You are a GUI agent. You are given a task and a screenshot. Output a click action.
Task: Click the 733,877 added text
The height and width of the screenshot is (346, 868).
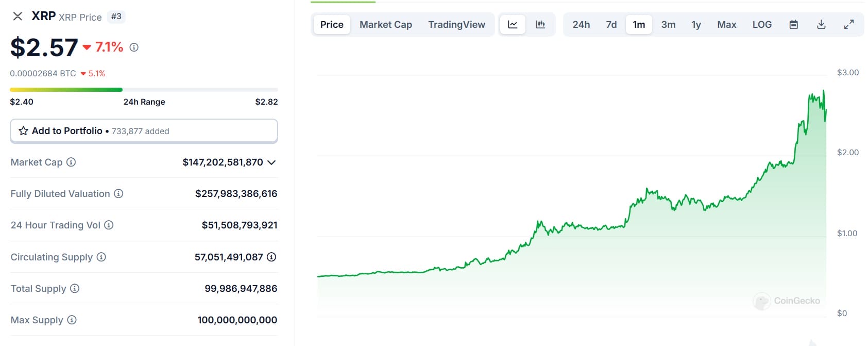point(141,131)
